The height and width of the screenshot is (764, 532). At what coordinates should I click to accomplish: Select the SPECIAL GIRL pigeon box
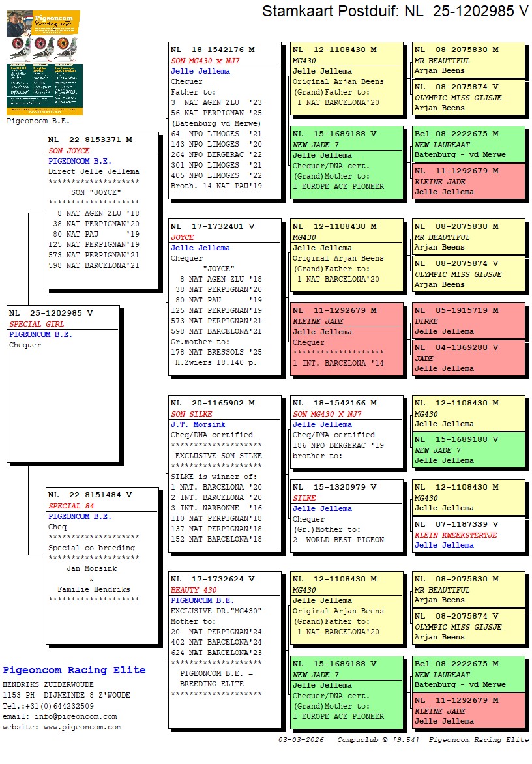tap(63, 383)
